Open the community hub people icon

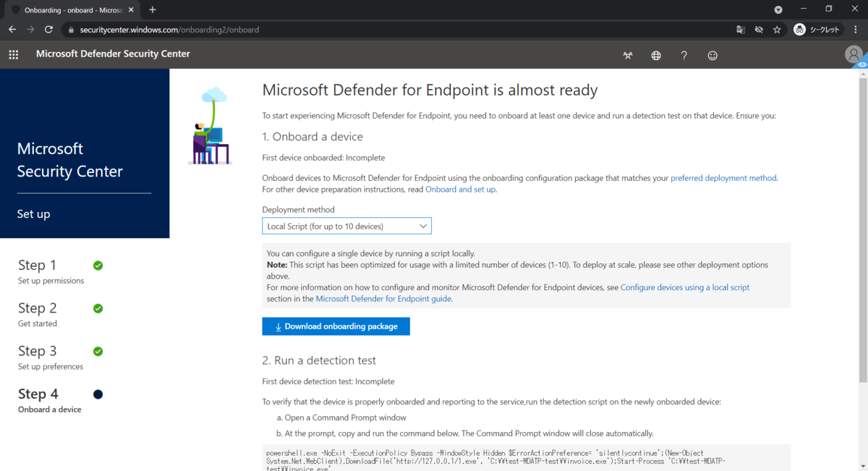click(x=627, y=55)
